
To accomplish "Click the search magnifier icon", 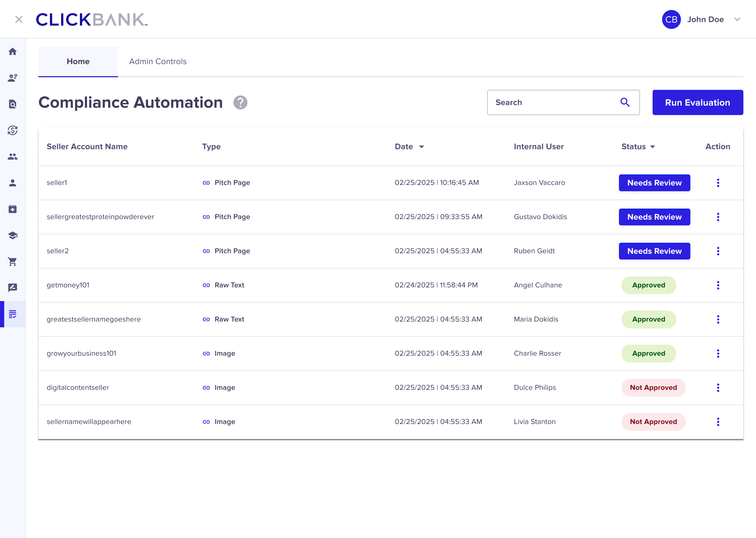I will [624, 102].
